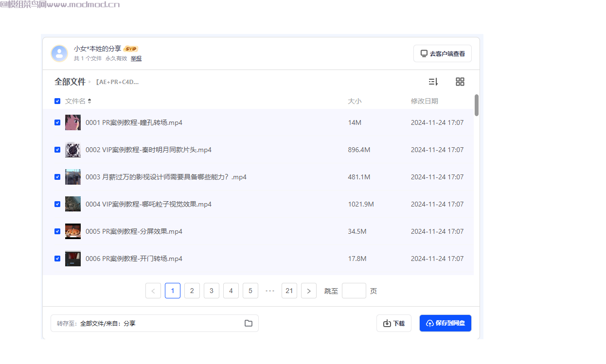The height and width of the screenshot is (364, 606).
Task: Open file 0001 PR案例教程-瞳孔转场.mp4
Action: click(134, 122)
